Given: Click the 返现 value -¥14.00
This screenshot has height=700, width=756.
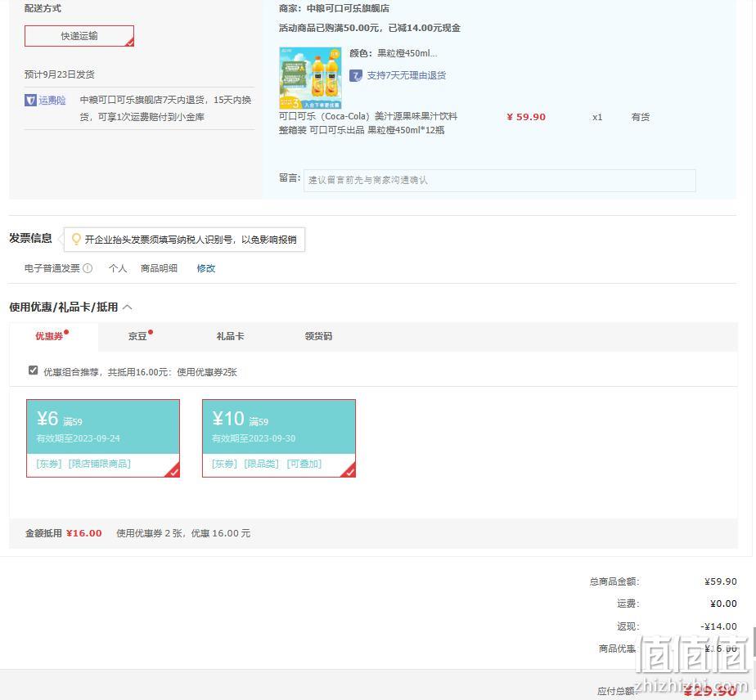Looking at the screenshot, I should pyautogui.click(x=718, y=626).
